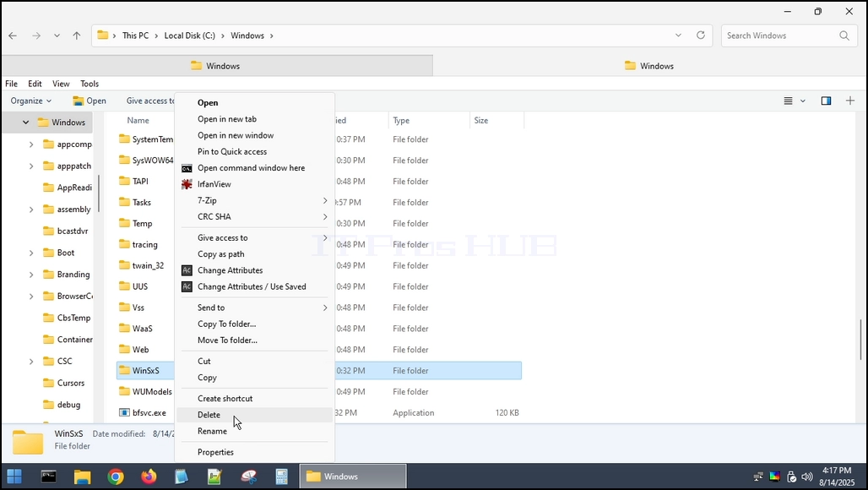Open the address bar history dropdown

click(x=678, y=35)
